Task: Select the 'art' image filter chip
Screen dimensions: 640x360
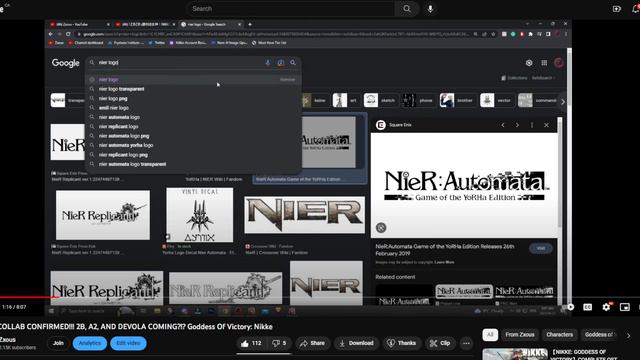Action: tap(345, 100)
